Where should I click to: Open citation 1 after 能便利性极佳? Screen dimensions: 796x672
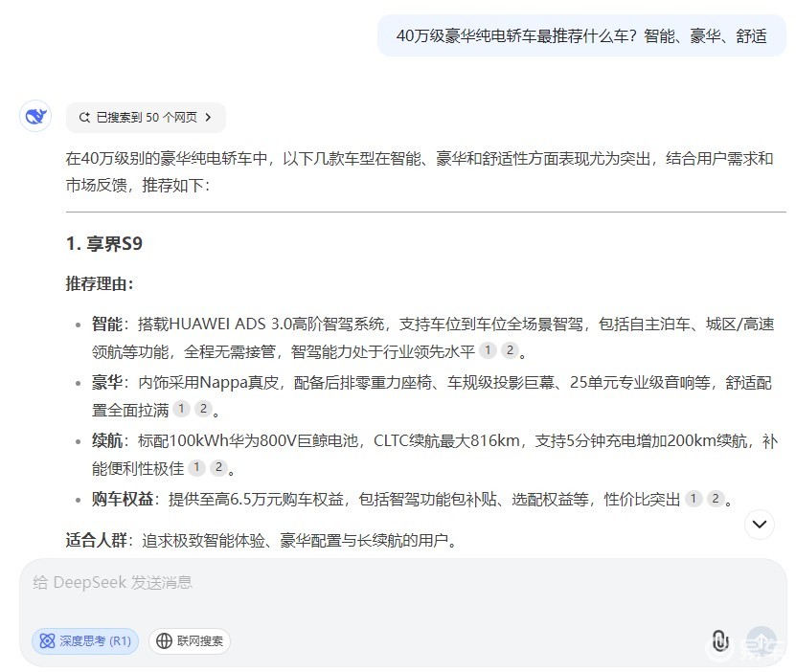196,467
